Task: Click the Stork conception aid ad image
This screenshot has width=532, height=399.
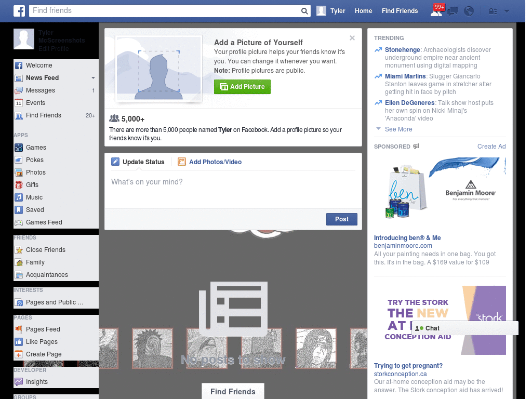Action: coord(440,320)
